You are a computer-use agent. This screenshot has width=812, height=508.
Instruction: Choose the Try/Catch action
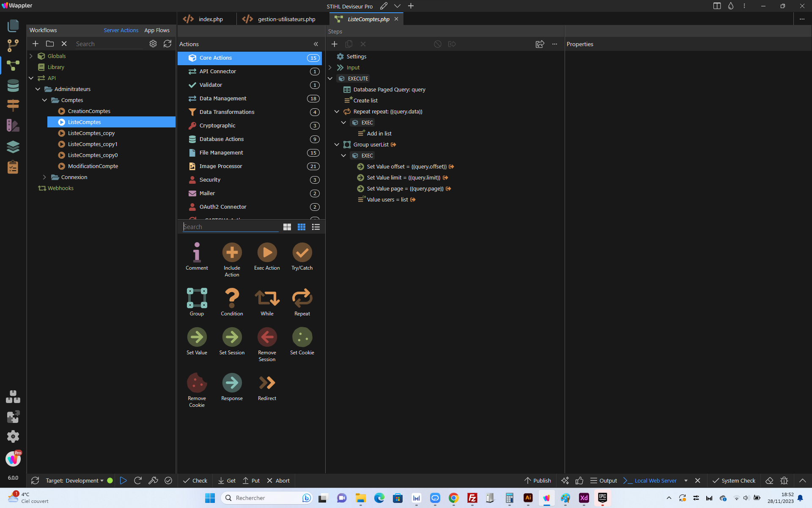tap(302, 252)
